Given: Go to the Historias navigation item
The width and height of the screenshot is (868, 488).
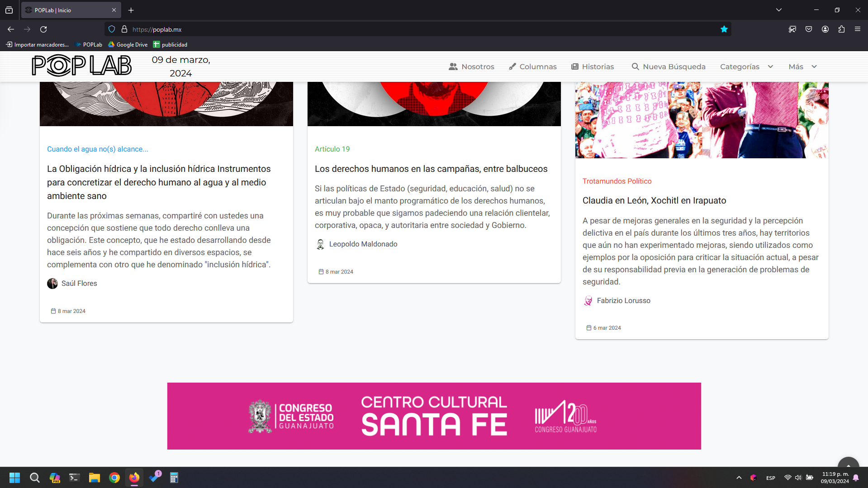Looking at the screenshot, I should pos(593,66).
